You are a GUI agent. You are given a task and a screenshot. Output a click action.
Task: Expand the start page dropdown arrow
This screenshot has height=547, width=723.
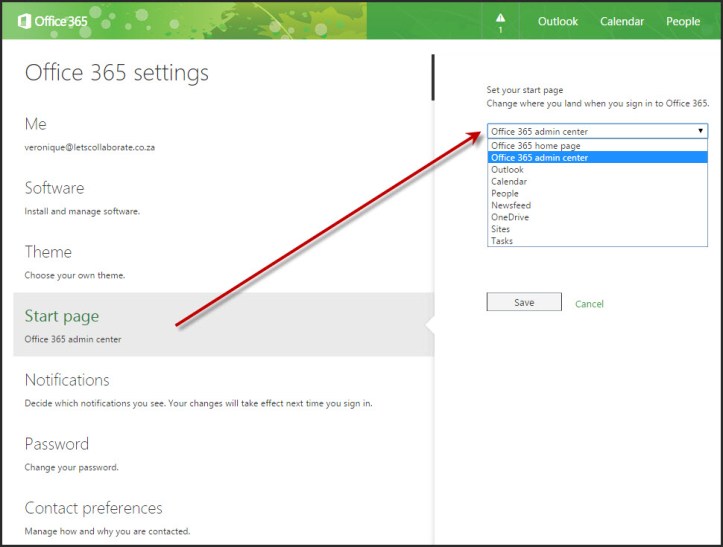click(x=700, y=131)
